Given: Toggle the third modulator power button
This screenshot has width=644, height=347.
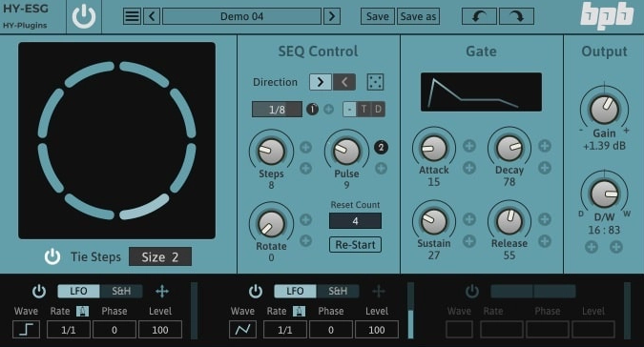Looking at the screenshot, I should [472, 291].
